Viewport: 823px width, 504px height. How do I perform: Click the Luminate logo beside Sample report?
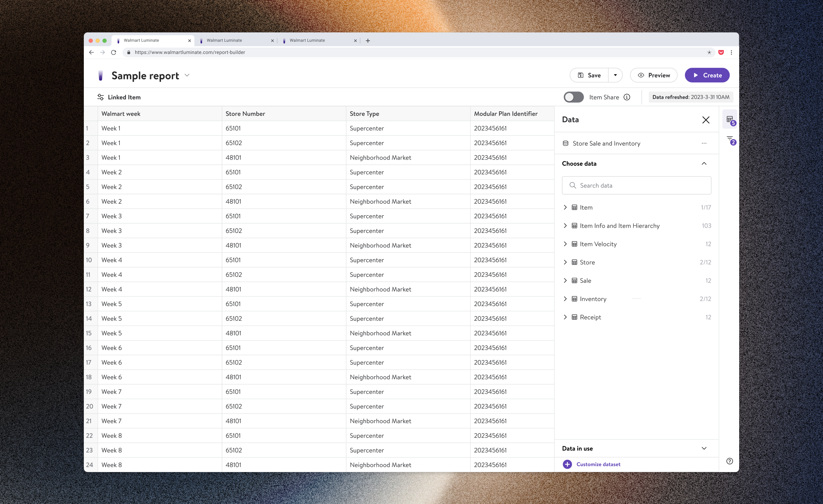tap(100, 76)
